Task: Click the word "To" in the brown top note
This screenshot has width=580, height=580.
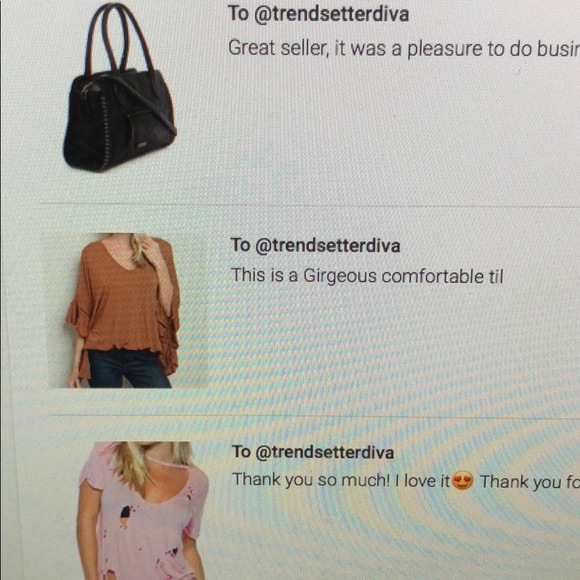Action: pyautogui.click(x=240, y=245)
